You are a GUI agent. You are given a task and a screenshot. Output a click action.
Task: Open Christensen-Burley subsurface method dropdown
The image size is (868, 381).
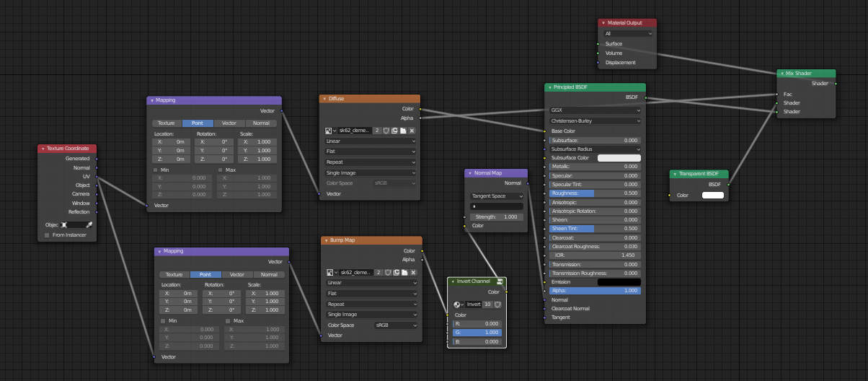tap(595, 121)
